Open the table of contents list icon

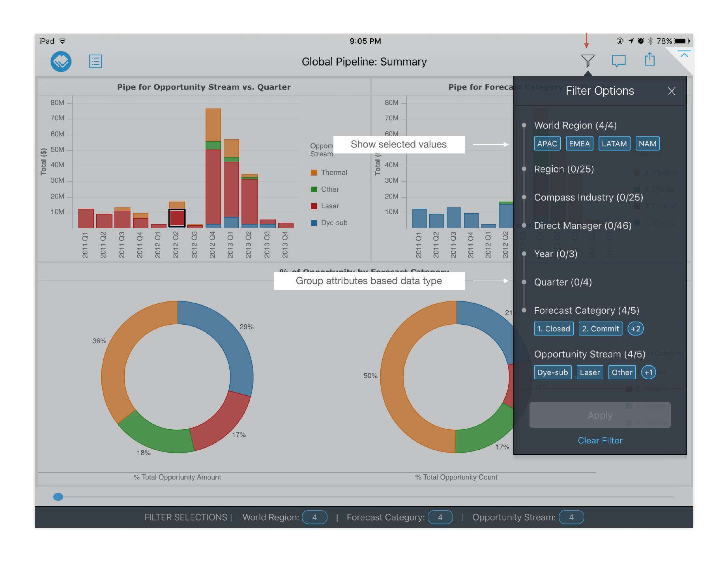point(95,61)
